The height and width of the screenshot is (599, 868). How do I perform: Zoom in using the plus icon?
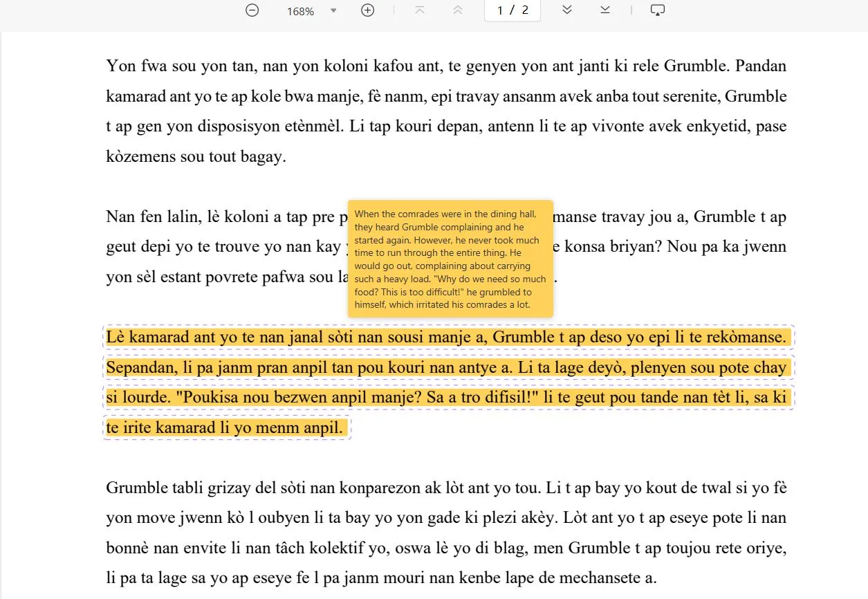click(x=367, y=10)
